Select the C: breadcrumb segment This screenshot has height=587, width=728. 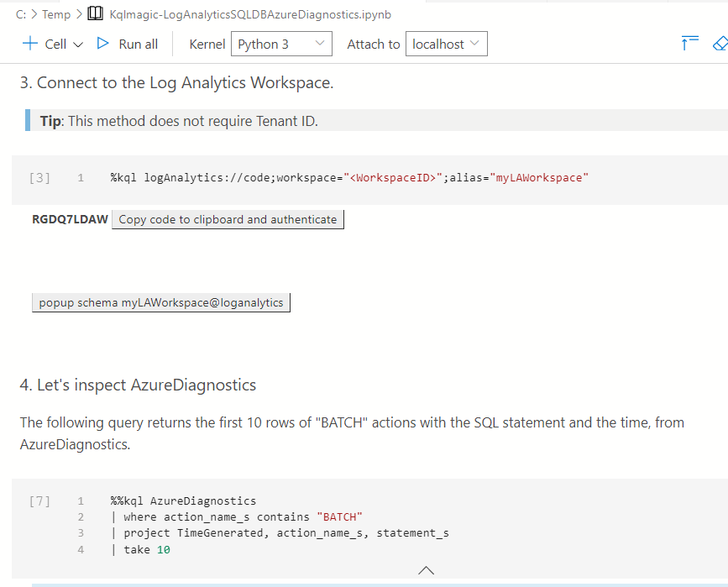[21, 14]
